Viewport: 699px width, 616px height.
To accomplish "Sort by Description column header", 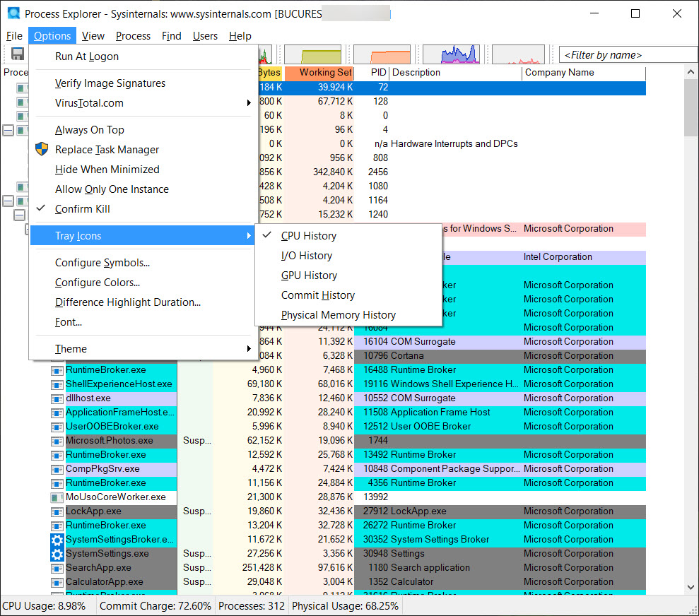I will pos(456,73).
